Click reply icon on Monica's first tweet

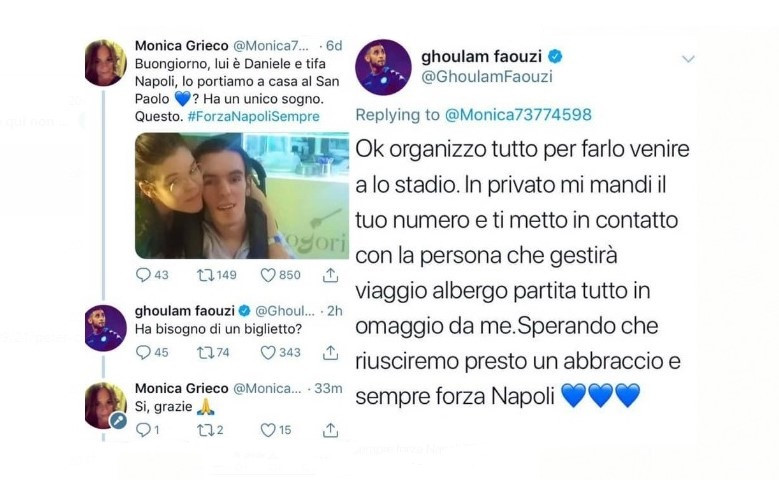click(x=143, y=275)
